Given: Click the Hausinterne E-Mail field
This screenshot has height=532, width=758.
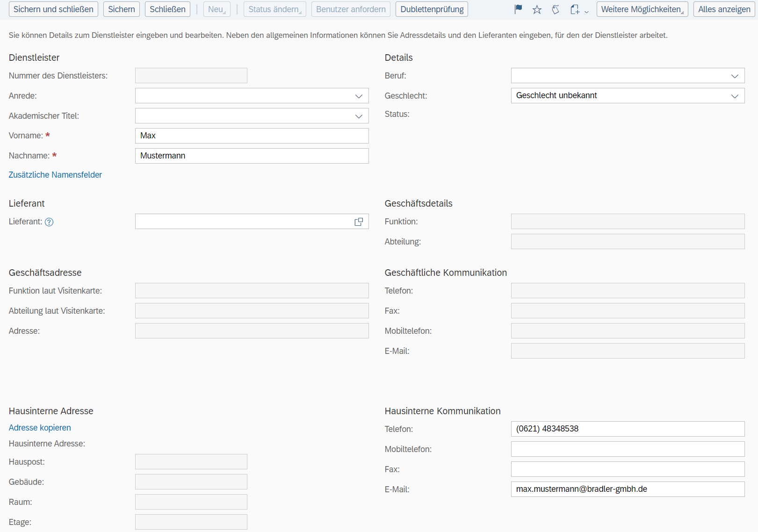Looking at the screenshot, I should coord(628,489).
